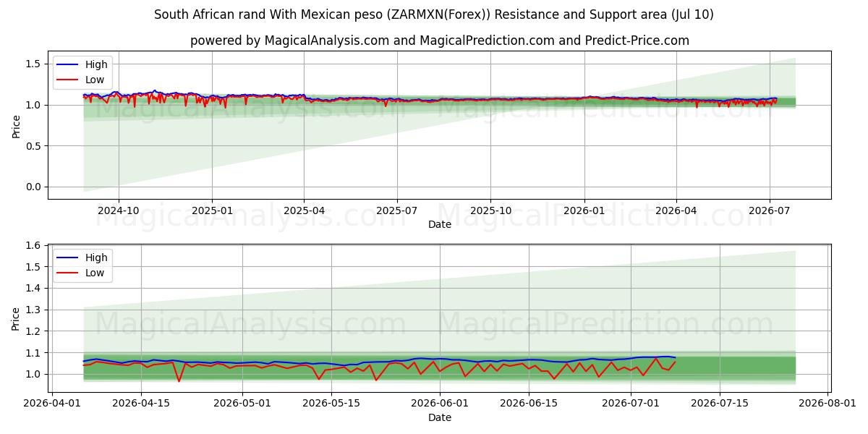Click the '2026-05-15' tick label on bottom chart
This screenshot has height=434, width=868.
click(x=331, y=404)
